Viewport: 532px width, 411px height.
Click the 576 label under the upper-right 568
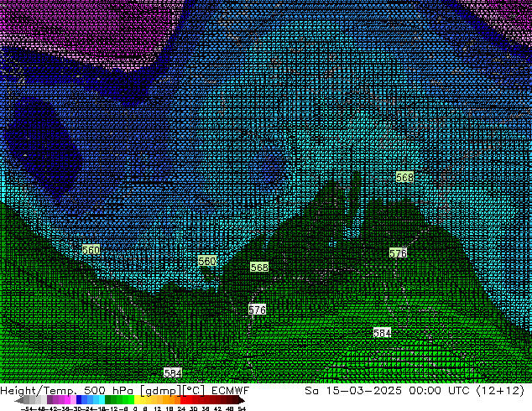pos(398,253)
